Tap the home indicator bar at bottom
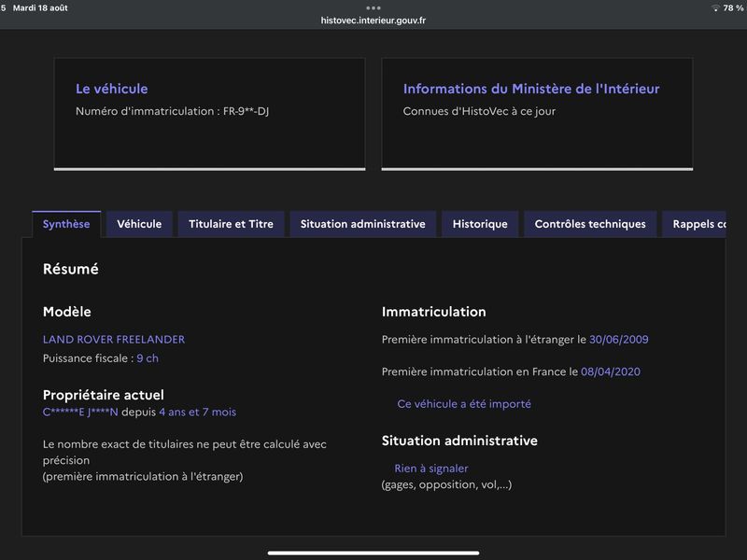 [x=373, y=553]
